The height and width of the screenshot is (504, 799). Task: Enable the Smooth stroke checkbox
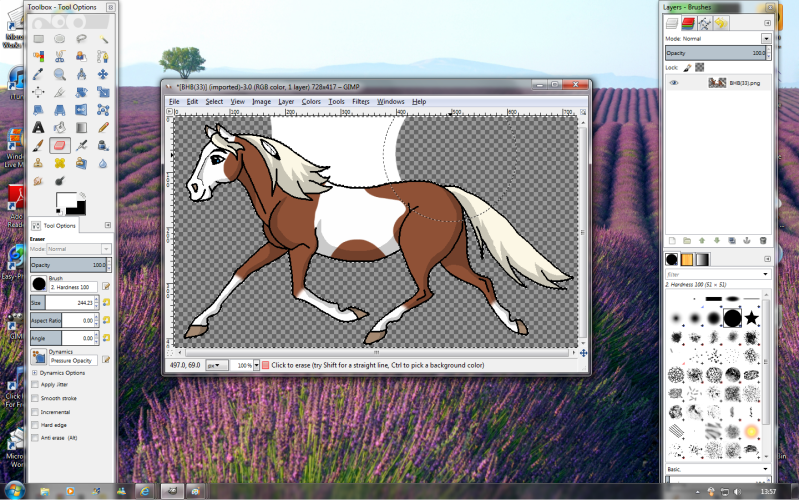35,398
